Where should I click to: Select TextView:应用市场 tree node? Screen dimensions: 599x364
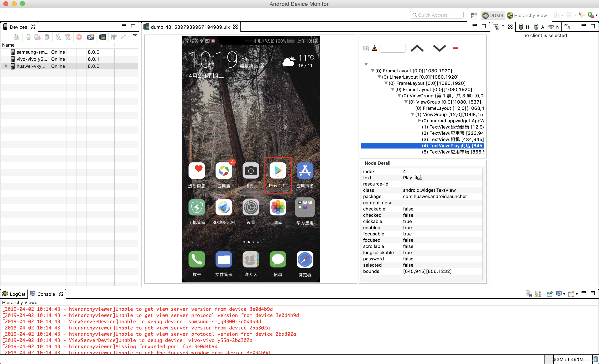[453, 152]
